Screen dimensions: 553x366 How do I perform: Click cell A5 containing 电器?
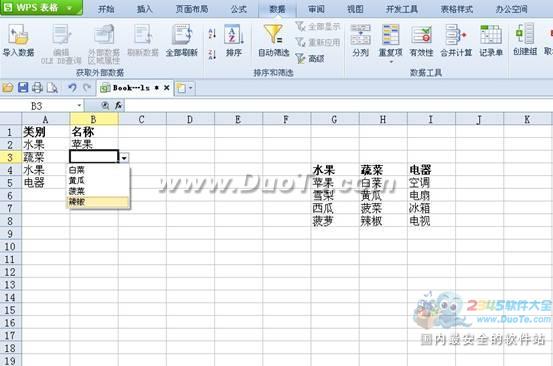[x=45, y=183]
